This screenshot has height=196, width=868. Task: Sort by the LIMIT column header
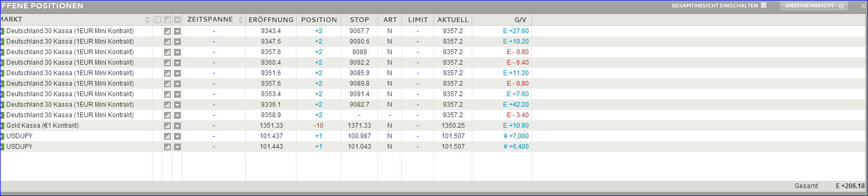click(x=418, y=19)
